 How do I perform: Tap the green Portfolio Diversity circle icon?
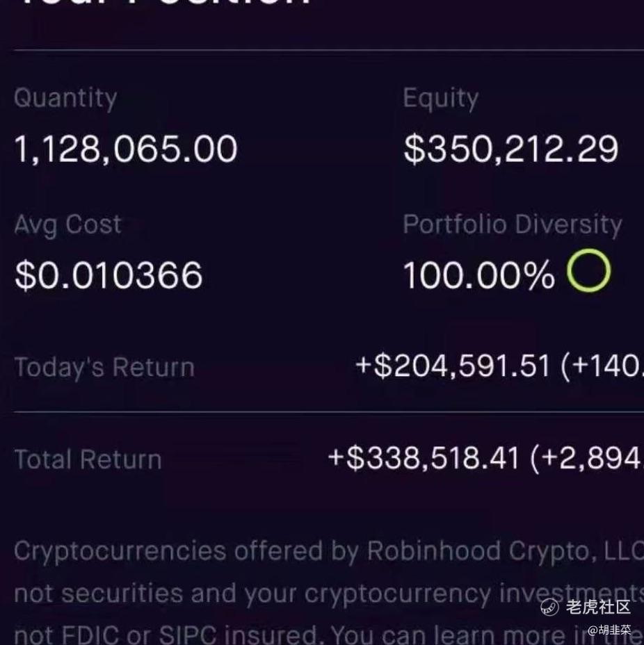pyautogui.click(x=588, y=270)
